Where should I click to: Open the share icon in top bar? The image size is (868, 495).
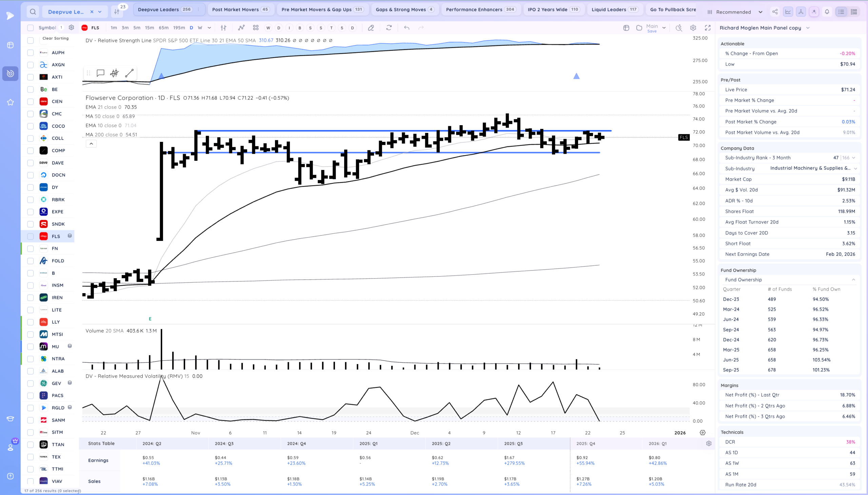(x=774, y=12)
